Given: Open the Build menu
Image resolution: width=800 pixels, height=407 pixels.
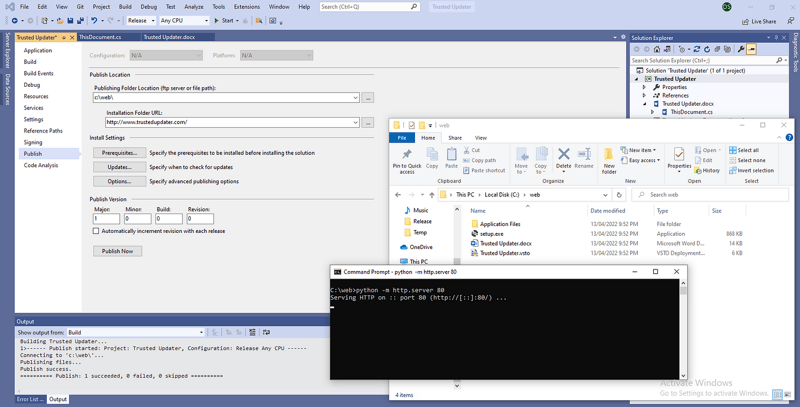Looking at the screenshot, I should click(x=125, y=7).
